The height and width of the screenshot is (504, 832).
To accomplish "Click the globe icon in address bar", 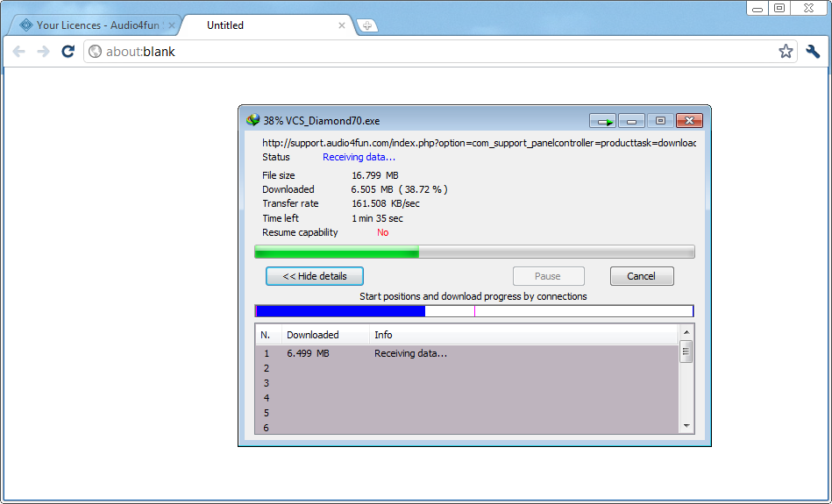I will tap(95, 52).
